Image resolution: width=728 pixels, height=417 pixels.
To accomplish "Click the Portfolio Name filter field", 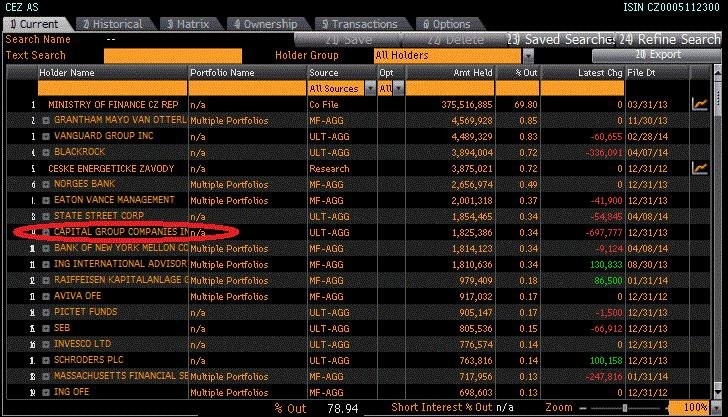I will pos(247,88).
